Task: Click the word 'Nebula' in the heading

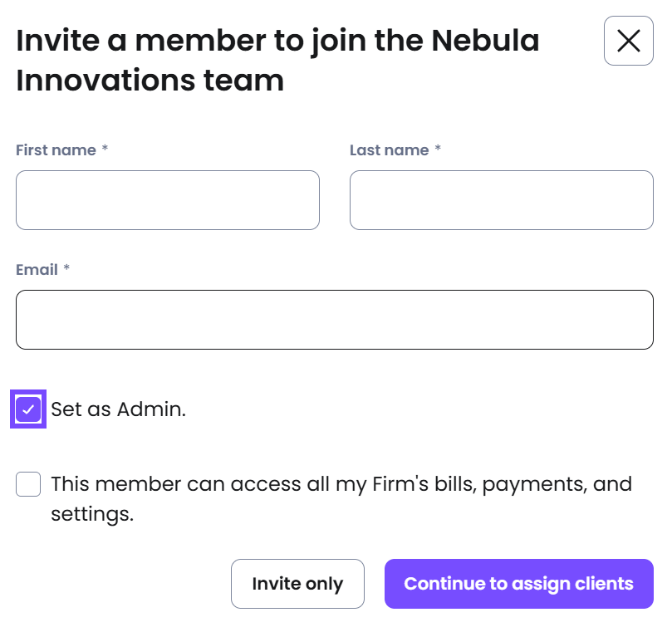Action: tap(485, 41)
